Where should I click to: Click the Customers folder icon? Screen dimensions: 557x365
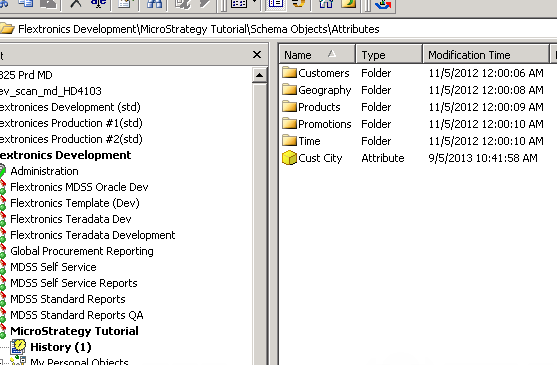pos(290,72)
